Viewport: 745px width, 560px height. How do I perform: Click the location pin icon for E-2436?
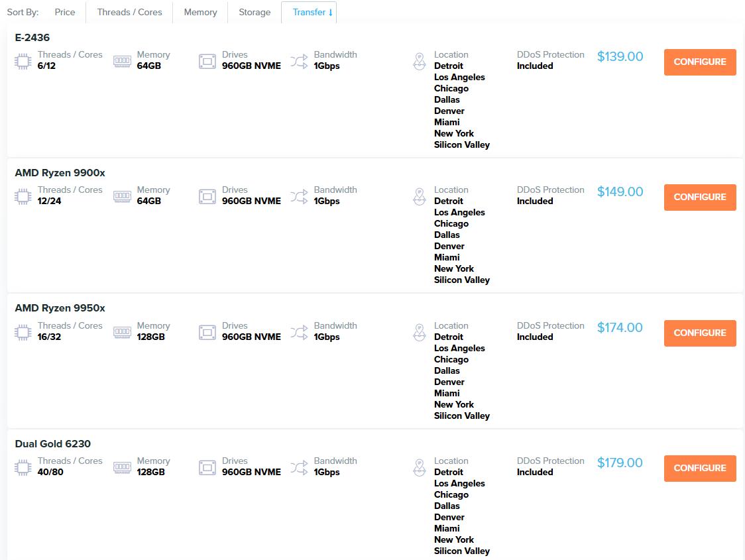coord(419,62)
